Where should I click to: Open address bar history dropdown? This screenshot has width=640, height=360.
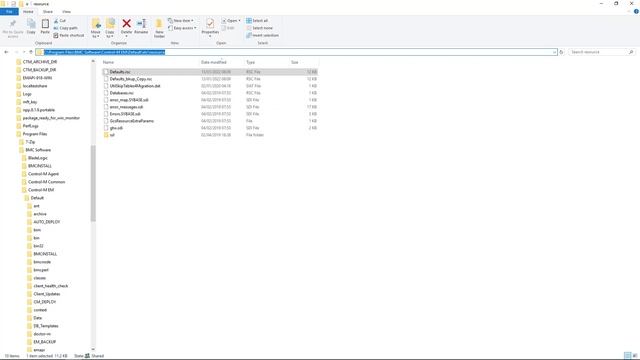554,52
